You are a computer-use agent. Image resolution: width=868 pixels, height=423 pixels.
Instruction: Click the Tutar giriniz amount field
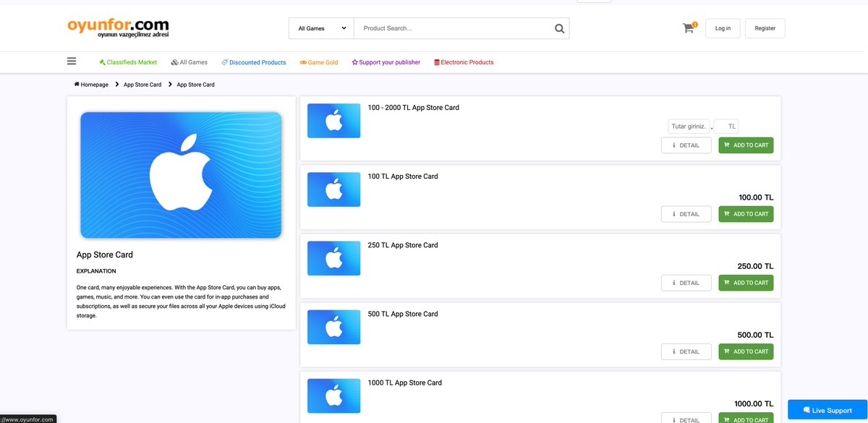click(x=689, y=127)
